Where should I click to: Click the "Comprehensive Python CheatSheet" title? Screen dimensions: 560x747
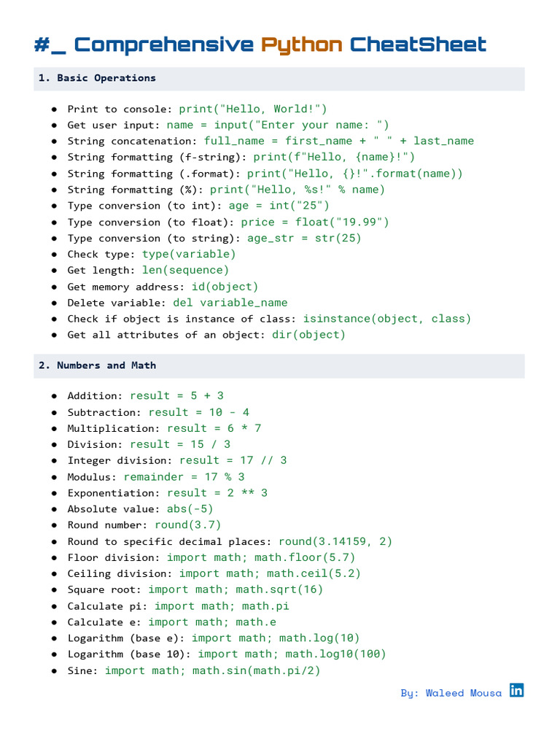260,45
